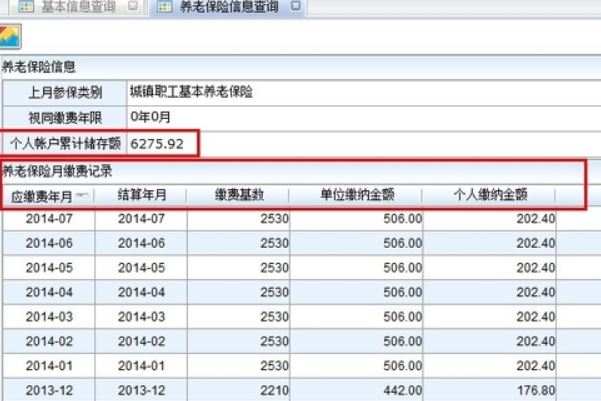This screenshot has height=401, width=601.
Task: Close the 养老保险信息查询 tab
Action: click(296, 6)
